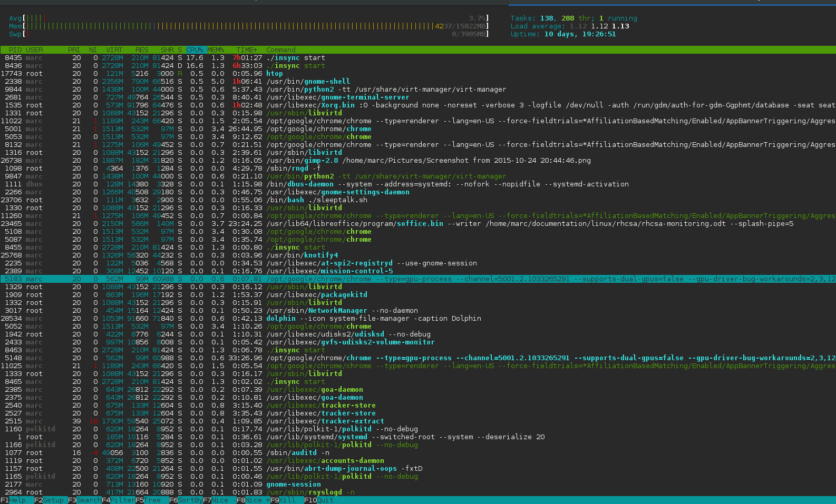
Task: Select the NetworkManager --no-daemon process
Action: click(x=418, y=311)
